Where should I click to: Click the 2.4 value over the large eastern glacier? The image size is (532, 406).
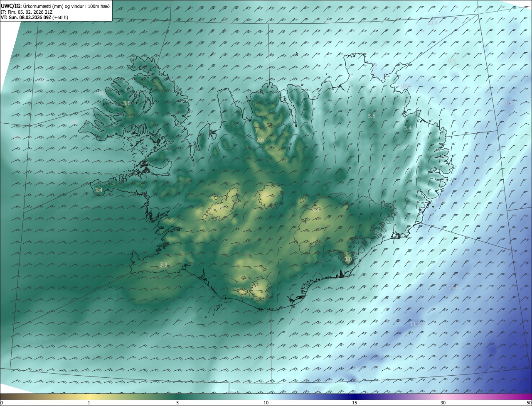tap(315, 210)
